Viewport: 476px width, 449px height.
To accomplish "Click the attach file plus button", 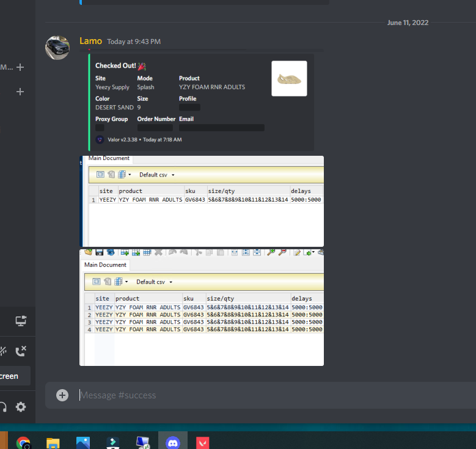I will pyautogui.click(x=62, y=395).
